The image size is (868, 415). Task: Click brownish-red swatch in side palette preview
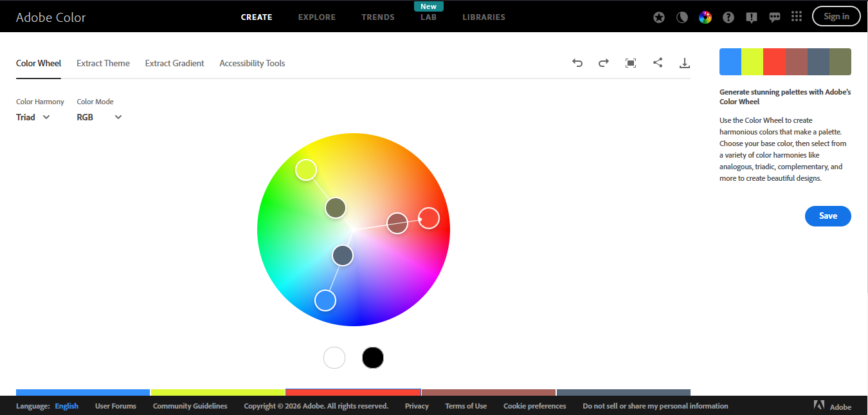[797, 62]
